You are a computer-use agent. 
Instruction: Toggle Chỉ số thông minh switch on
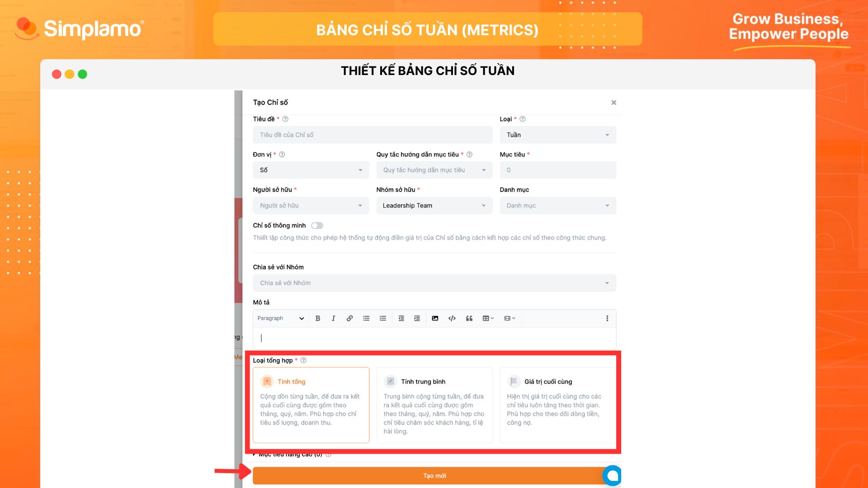[316, 225]
